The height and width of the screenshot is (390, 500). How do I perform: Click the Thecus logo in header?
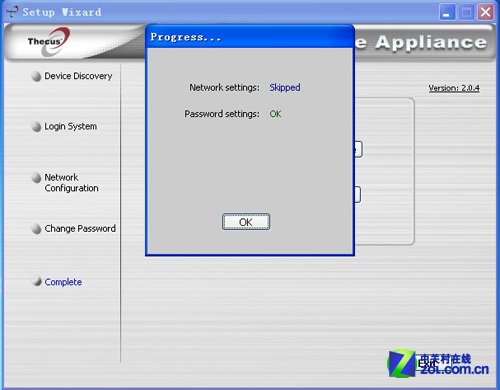[48, 42]
